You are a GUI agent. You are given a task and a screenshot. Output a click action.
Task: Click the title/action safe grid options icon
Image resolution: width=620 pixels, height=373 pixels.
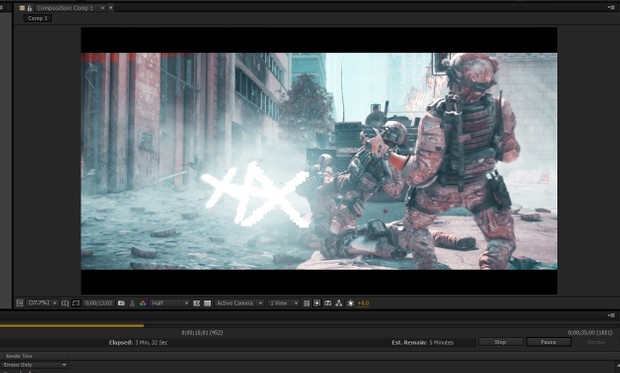(65, 303)
